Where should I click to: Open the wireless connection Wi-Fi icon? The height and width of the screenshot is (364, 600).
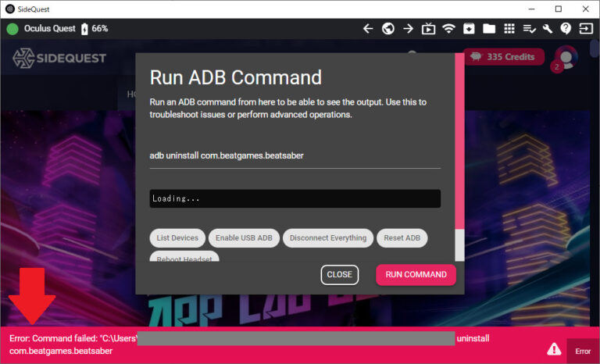pos(448,29)
